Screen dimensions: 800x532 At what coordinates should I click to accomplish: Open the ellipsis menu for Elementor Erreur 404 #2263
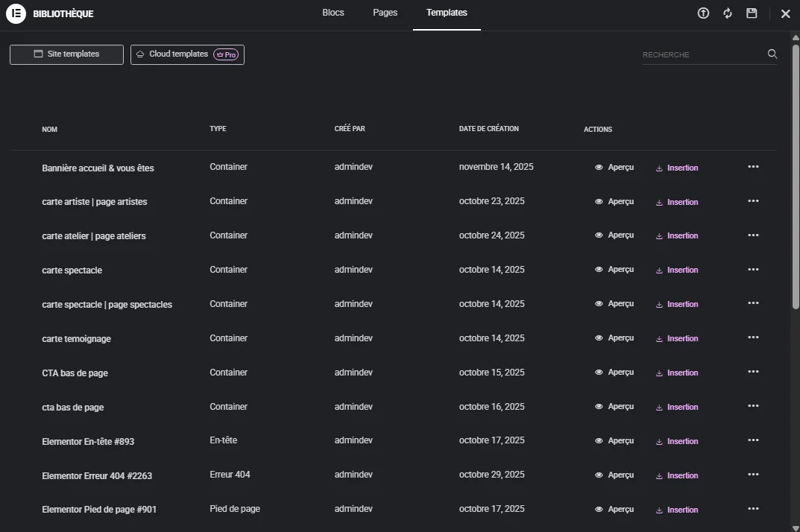pyautogui.click(x=753, y=474)
